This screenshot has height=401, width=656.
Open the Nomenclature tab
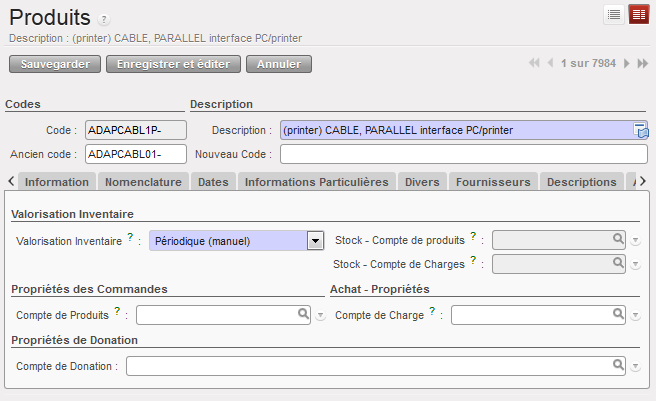(143, 182)
